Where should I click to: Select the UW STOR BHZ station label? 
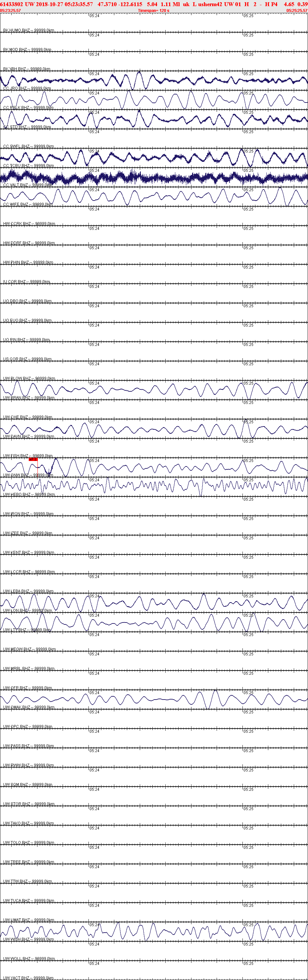pos(29,804)
